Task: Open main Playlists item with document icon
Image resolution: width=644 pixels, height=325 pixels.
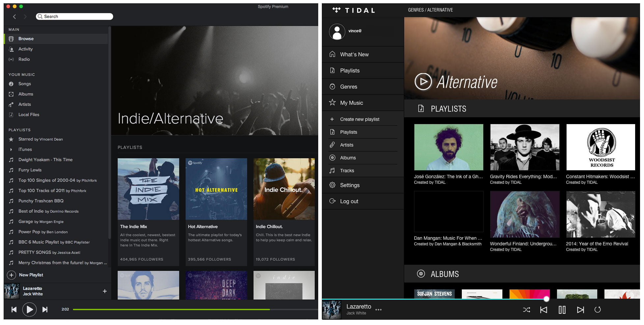Action: [x=363, y=70]
